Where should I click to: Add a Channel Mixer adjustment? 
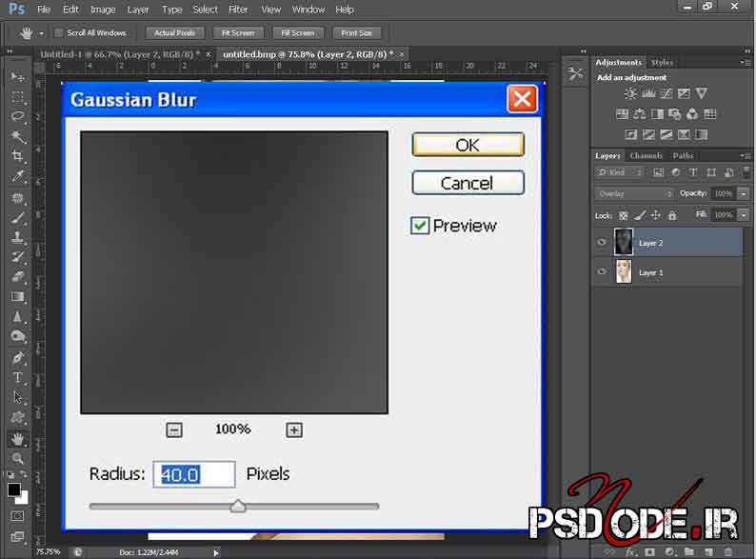pyautogui.click(x=692, y=114)
